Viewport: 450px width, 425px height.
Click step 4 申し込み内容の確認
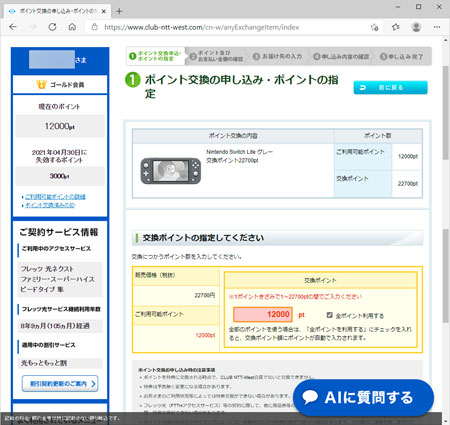click(341, 56)
